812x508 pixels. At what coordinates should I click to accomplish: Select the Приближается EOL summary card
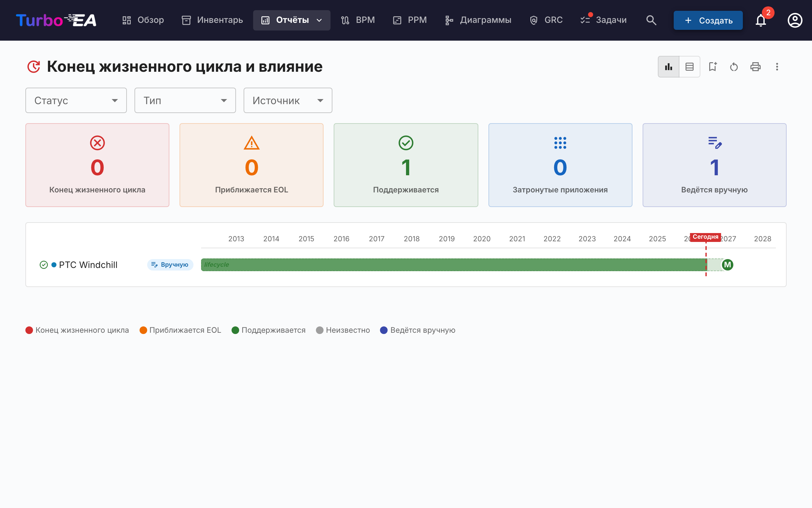click(252, 165)
